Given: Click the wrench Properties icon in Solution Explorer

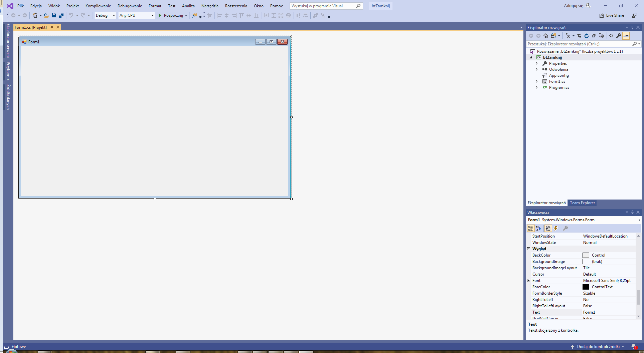Looking at the screenshot, I should click(619, 36).
